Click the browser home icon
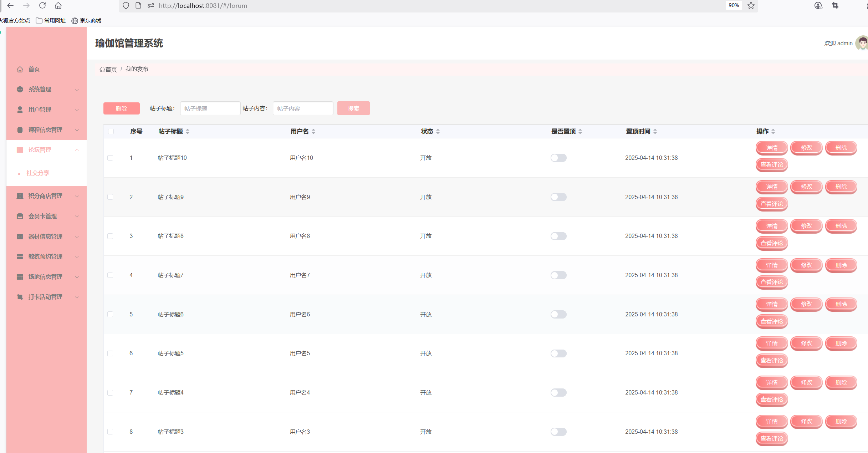This screenshot has width=868, height=453. coord(58,5)
